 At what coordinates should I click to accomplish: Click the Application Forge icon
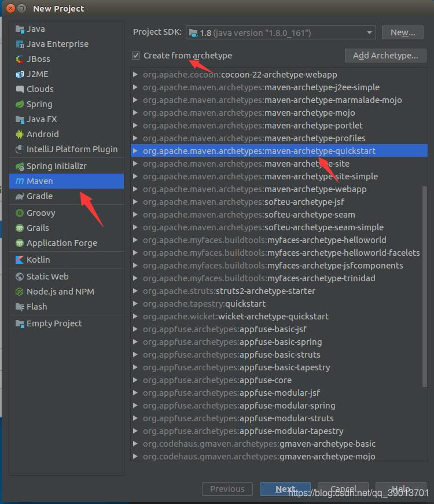point(20,243)
